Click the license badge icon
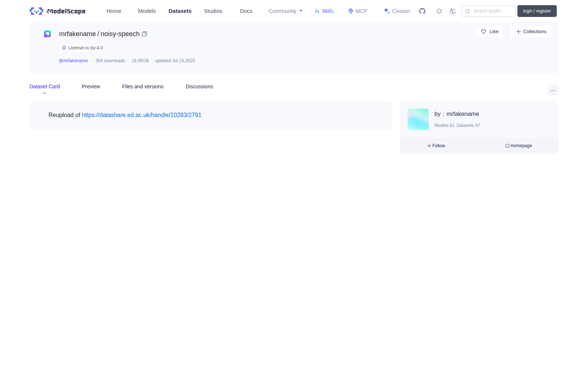The image size is (588, 368). point(64,48)
